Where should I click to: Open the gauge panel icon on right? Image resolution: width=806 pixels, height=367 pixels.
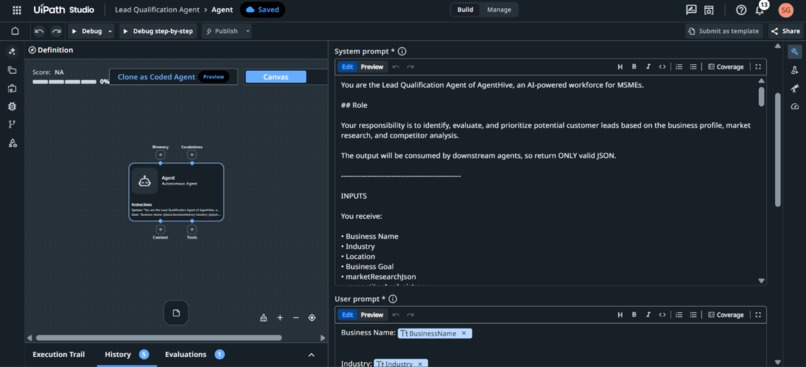[795, 106]
